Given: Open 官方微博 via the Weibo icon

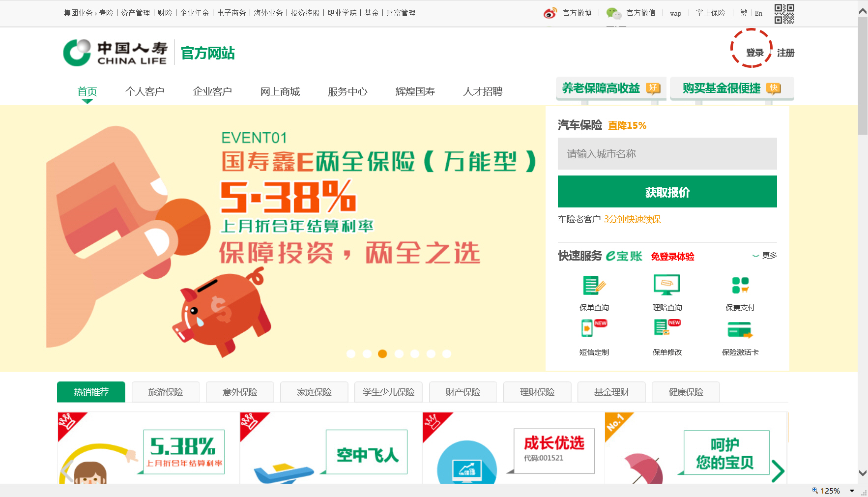Looking at the screenshot, I should 550,13.
